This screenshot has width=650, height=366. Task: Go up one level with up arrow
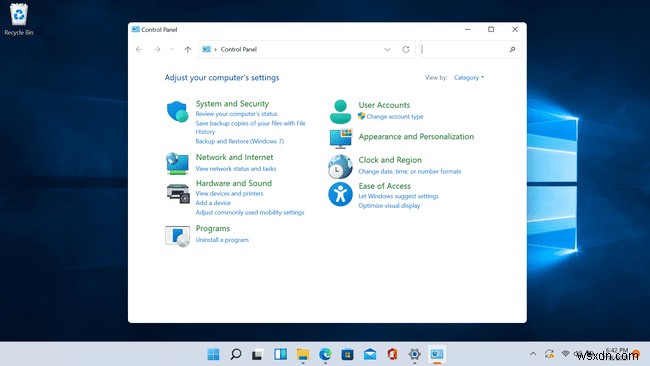pos(188,49)
